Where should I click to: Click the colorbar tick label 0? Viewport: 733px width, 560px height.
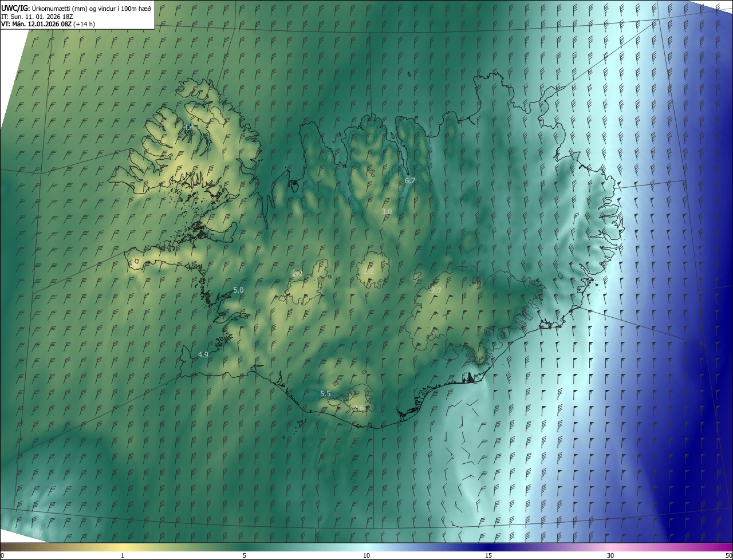2,556
